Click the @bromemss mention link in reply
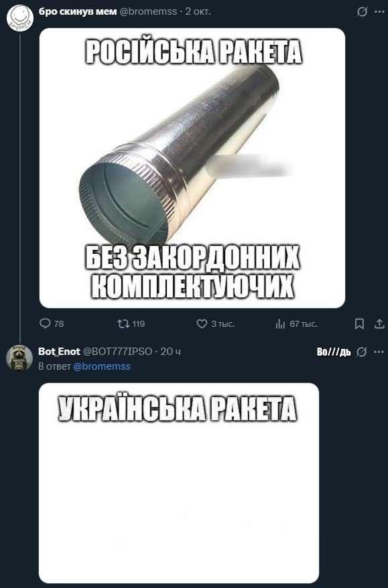The height and width of the screenshot is (588, 388). [102, 366]
